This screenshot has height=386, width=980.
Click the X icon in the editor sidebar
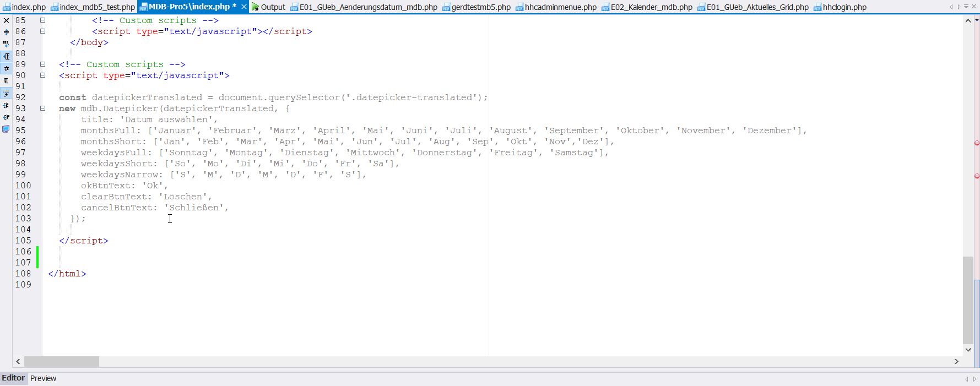tap(6, 20)
